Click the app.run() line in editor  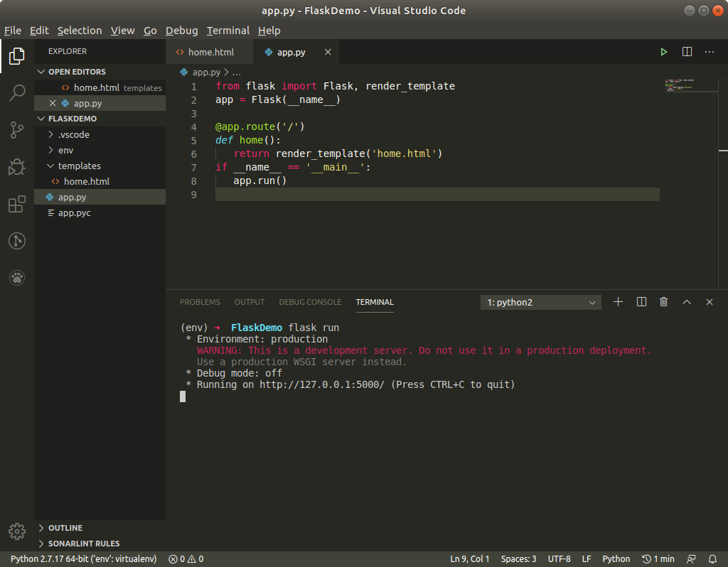[260, 180]
